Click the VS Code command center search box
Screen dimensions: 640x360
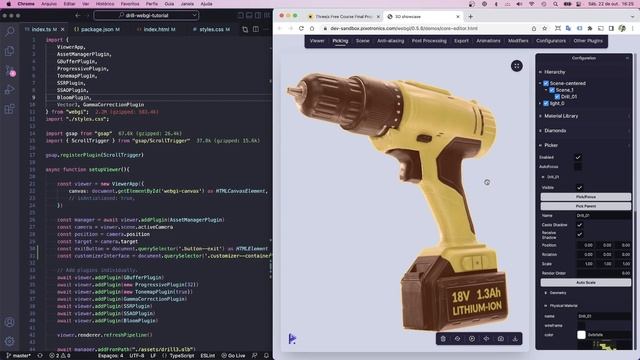pyautogui.click(x=147, y=16)
